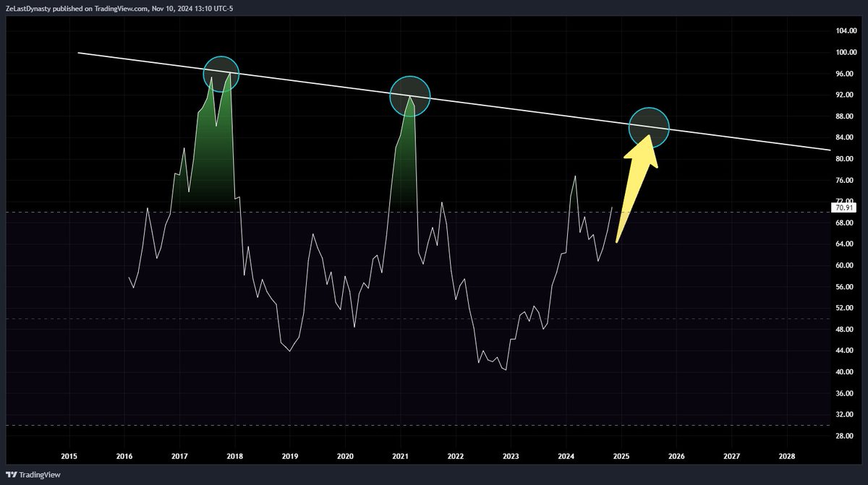Click the 2018 label on time axis
This screenshot has width=868, height=485.
234,456
